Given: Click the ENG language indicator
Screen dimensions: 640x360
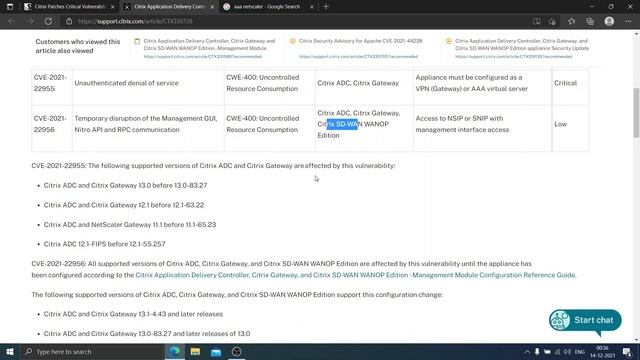Looking at the screenshot, I should [x=580, y=351].
